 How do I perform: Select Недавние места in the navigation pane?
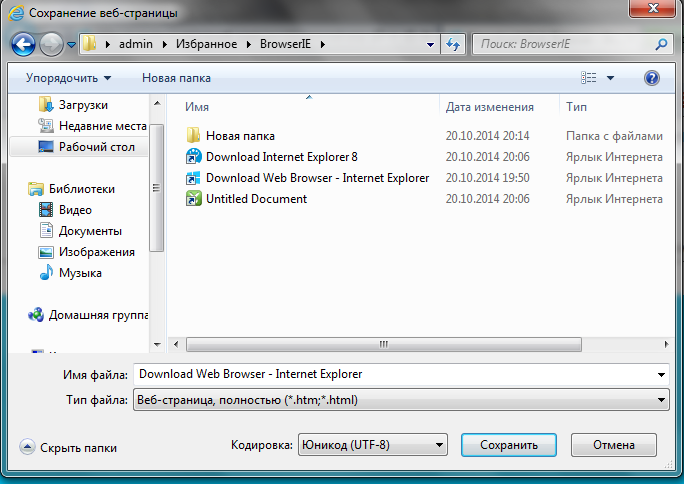[x=103, y=126]
